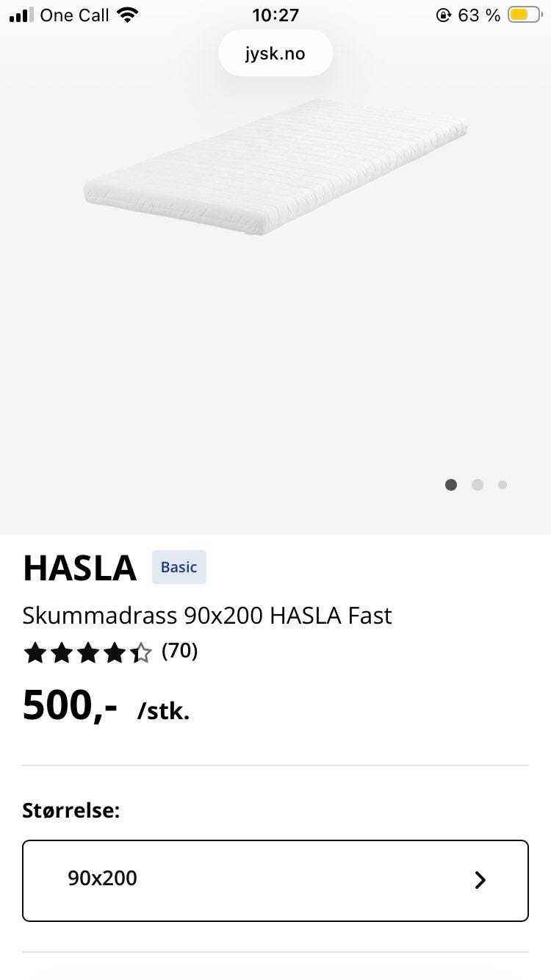Tap the 500,- price text
The width and height of the screenshot is (551, 980).
71,705
